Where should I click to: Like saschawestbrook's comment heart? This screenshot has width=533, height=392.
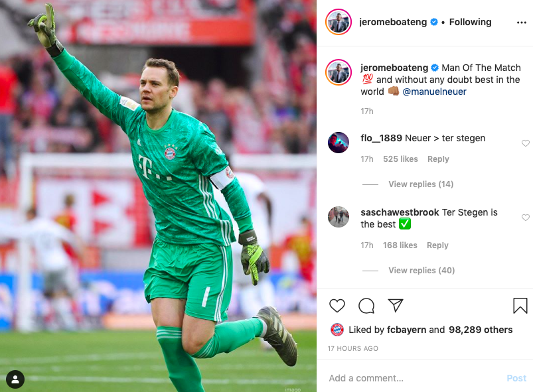[526, 218]
